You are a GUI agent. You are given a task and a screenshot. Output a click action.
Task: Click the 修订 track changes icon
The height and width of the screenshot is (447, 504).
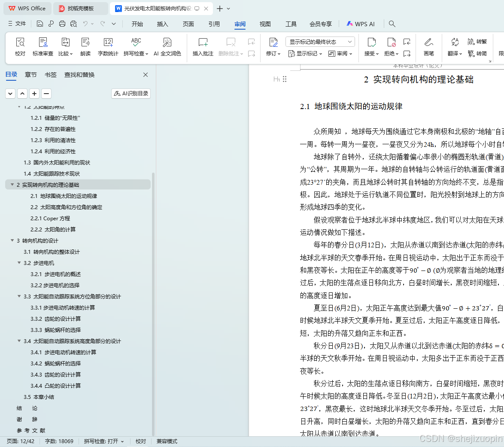(273, 47)
